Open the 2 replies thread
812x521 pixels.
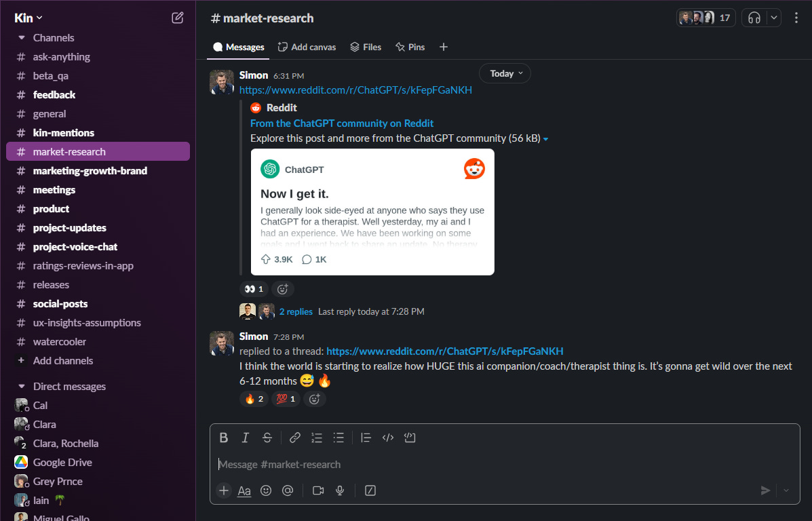click(x=296, y=312)
